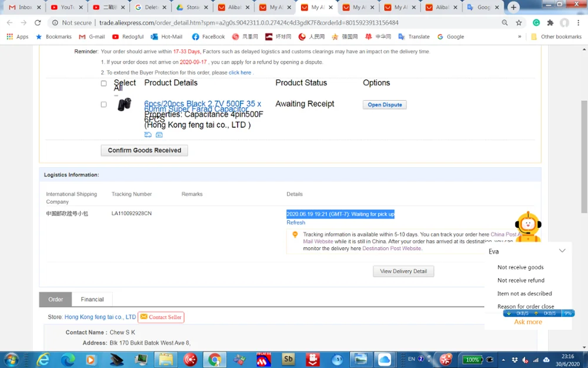
Task: Open Chrome's three-dot menu
Action: coord(578,22)
